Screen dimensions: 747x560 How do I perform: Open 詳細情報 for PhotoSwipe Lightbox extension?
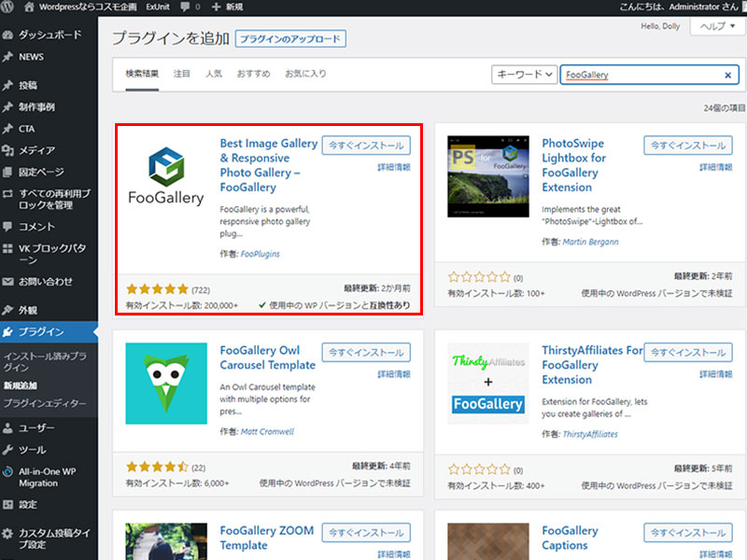tap(715, 167)
